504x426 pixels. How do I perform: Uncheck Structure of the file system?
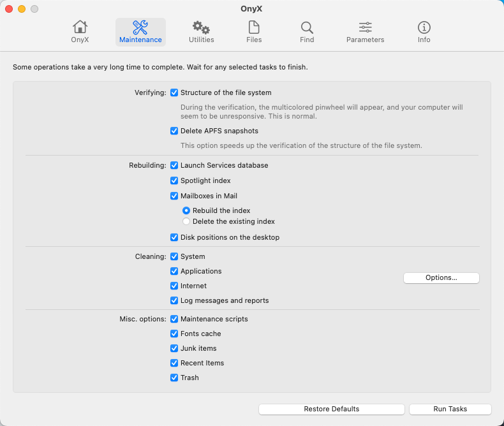pyautogui.click(x=174, y=92)
